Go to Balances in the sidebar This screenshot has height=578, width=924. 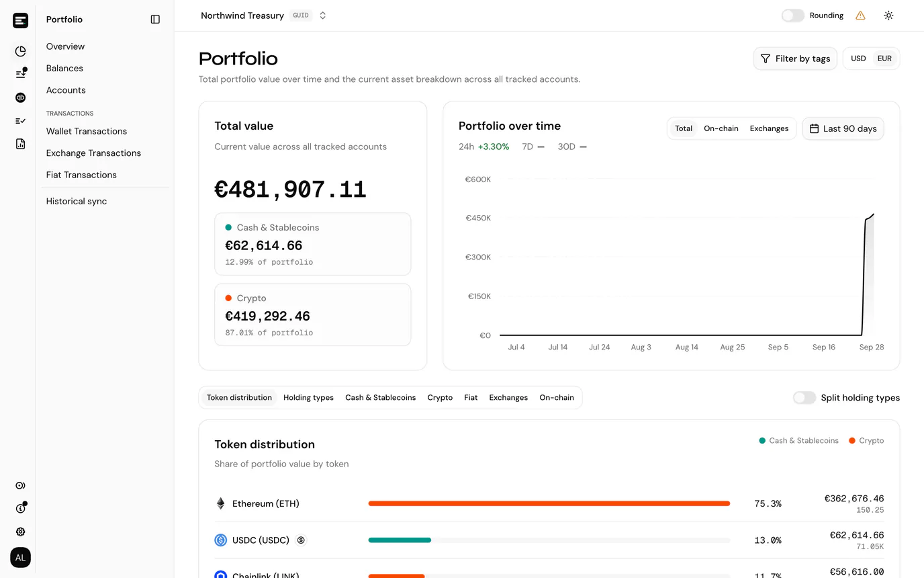(64, 69)
